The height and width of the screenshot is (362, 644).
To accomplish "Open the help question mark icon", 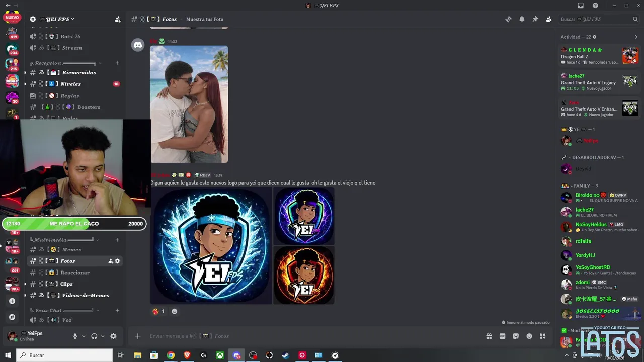I will (595, 6).
